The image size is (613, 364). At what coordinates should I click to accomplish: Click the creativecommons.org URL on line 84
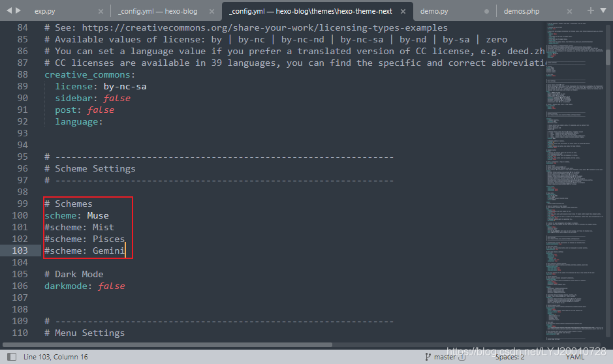pos(264,28)
